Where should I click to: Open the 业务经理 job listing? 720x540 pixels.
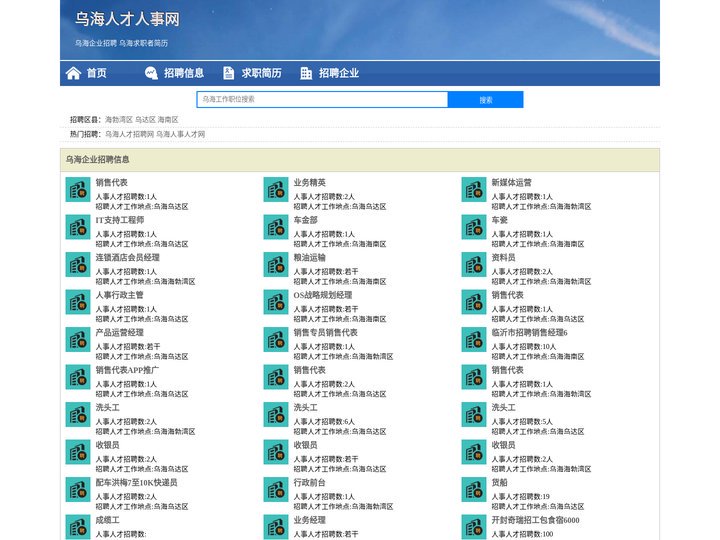(309, 520)
